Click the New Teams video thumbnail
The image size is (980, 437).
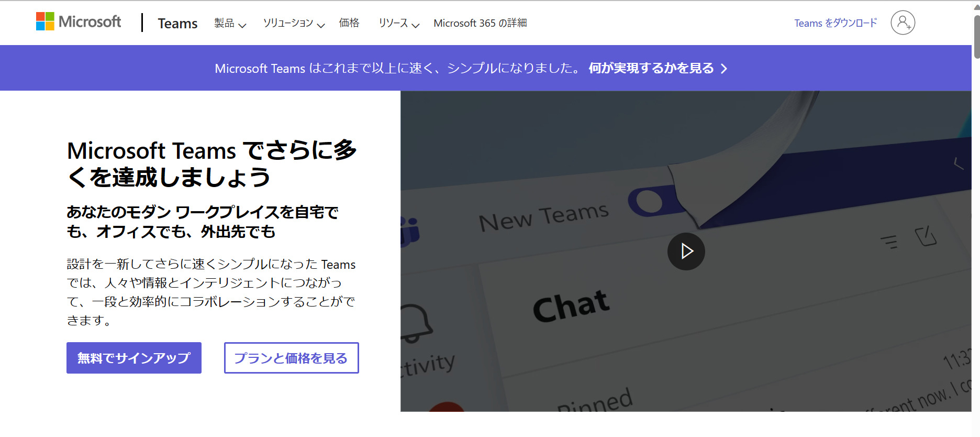[686, 251]
